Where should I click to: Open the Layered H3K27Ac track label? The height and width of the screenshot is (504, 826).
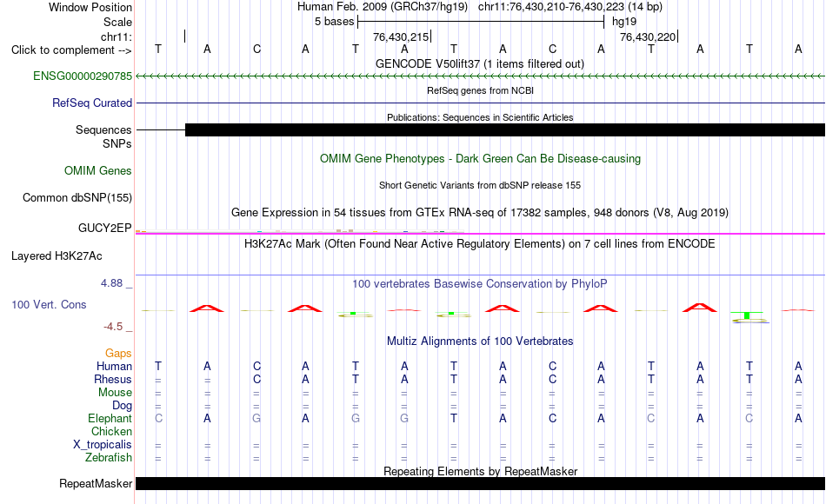(x=57, y=256)
